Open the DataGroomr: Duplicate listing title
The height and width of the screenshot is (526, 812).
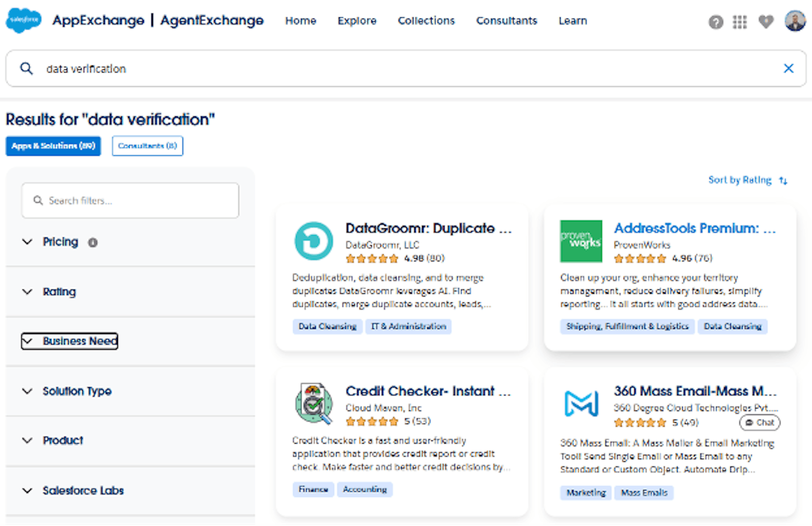428,228
